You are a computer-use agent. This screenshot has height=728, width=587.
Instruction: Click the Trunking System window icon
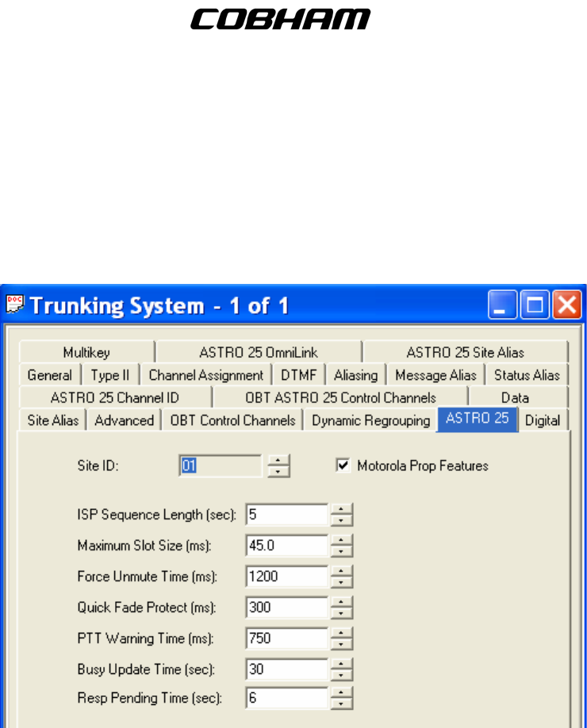pyautogui.click(x=14, y=305)
